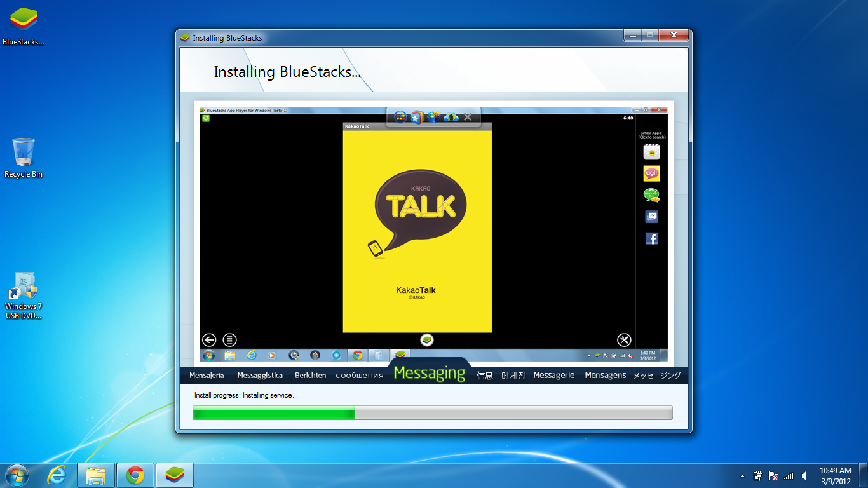This screenshot has width=868, height=488.
Task: Click the Installing BlueStacks window title bar
Action: click(400, 37)
